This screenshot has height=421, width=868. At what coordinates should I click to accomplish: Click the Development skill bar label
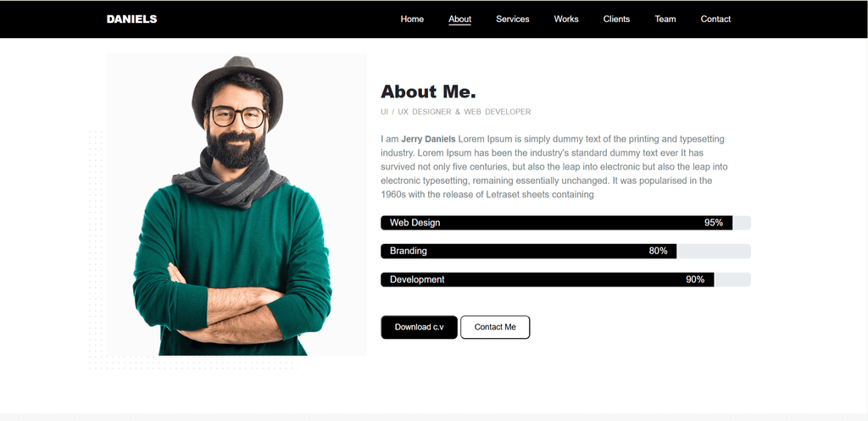pos(417,280)
